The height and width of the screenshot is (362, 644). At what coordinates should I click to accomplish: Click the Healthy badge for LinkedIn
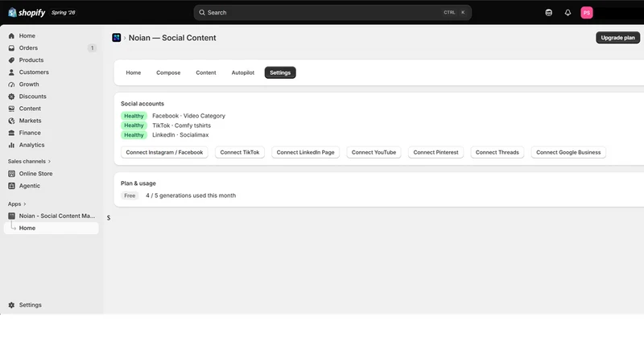pos(134,135)
